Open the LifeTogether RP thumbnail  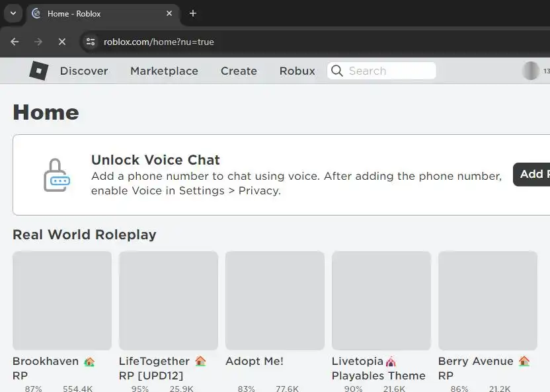(x=169, y=301)
